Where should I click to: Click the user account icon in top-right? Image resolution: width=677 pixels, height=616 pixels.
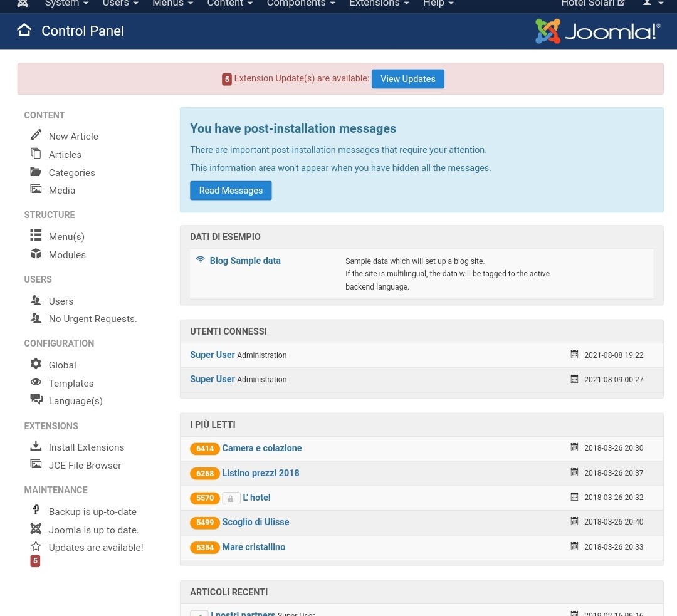pyautogui.click(x=647, y=3)
